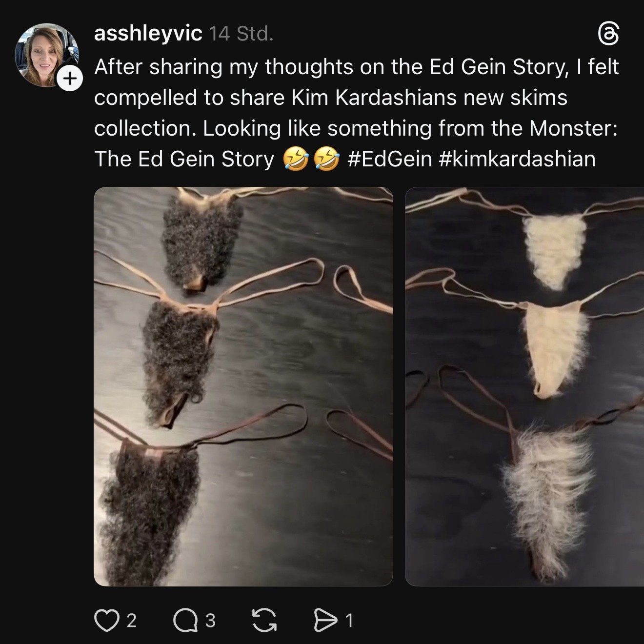Image resolution: width=644 pixels, height=644 pixels.
Task: Click the first laughing emoji in the post
Action: point(295,160)
